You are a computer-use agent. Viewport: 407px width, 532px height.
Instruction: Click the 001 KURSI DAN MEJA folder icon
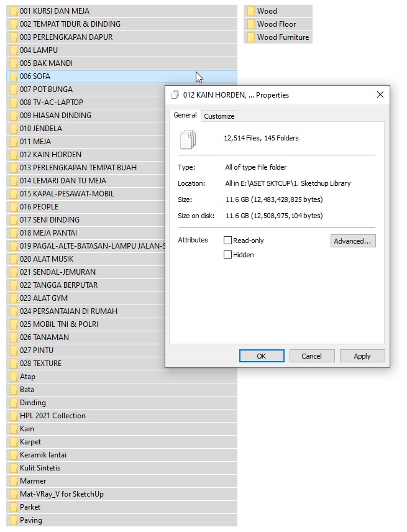14,11
